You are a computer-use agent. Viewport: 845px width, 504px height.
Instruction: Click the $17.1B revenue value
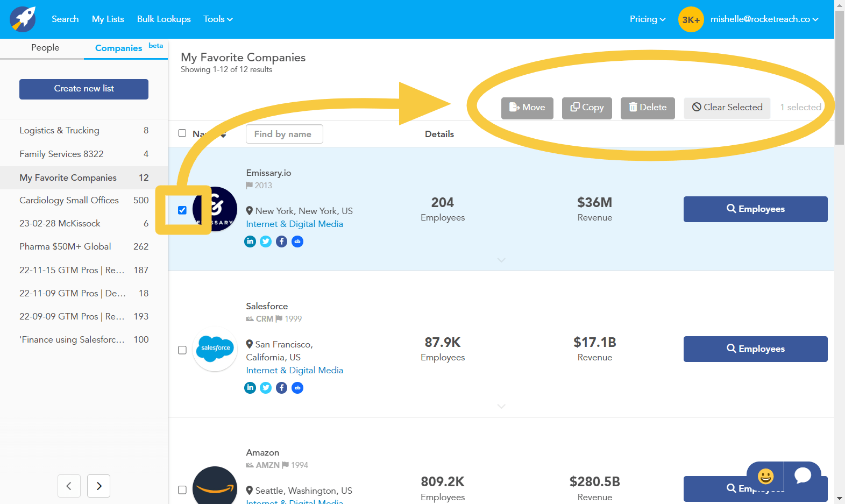(x=594, y=343)
